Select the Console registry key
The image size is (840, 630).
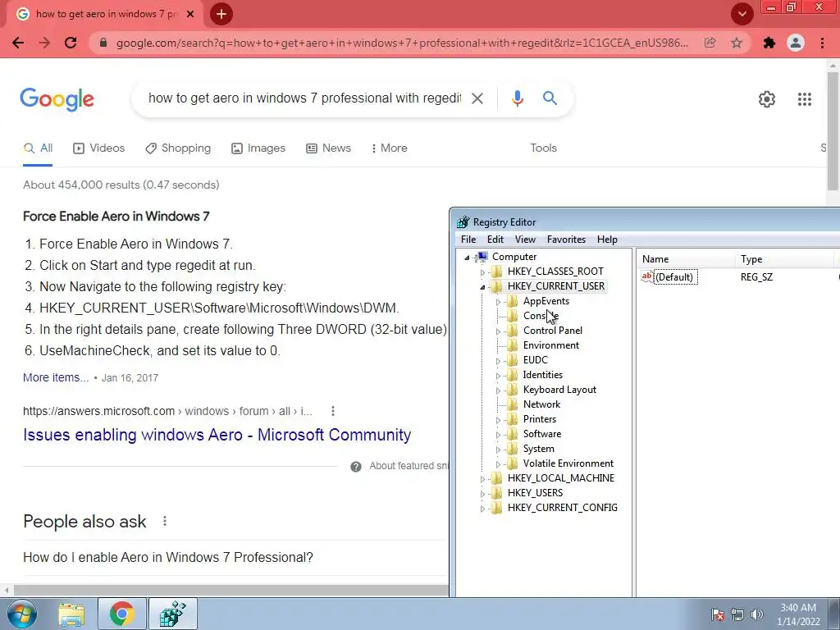point(541,316)
